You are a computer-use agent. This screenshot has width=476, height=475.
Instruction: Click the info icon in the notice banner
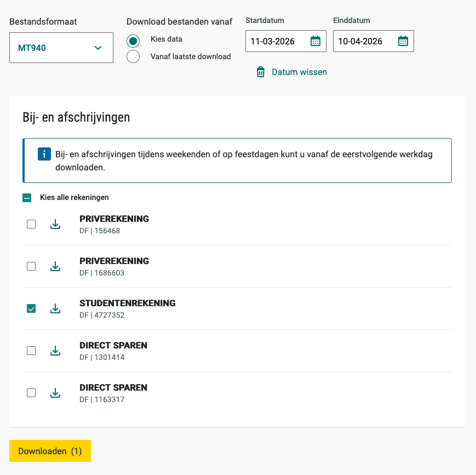tap(44, 154)
